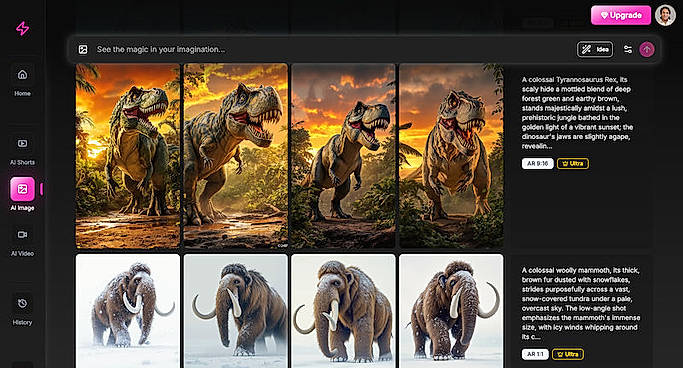The width and height of the screenshot is (683, 368).
Task: Open the first T-Rex image thumbnail
Action: click(x=128, y=156)
